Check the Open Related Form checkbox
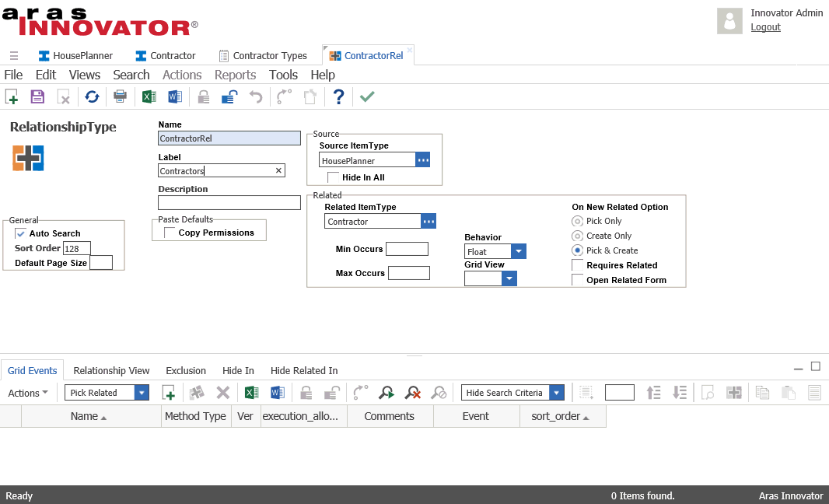 (577, 280)
